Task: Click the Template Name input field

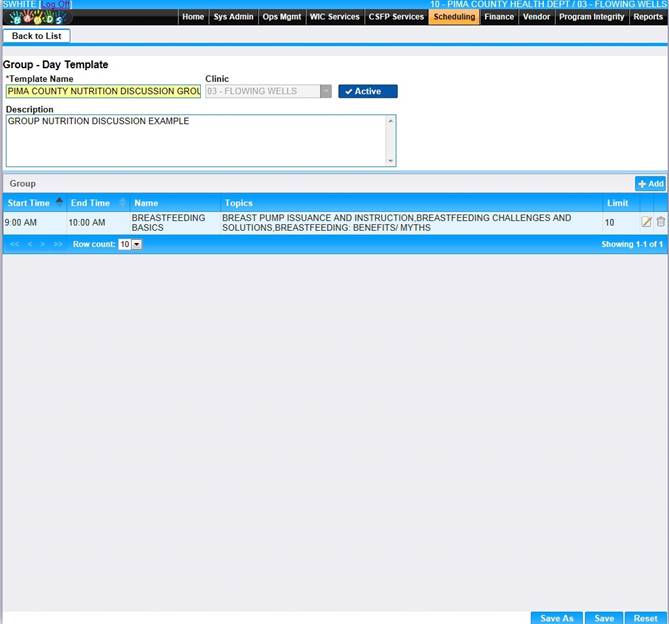Action: [x=103, y=91]
